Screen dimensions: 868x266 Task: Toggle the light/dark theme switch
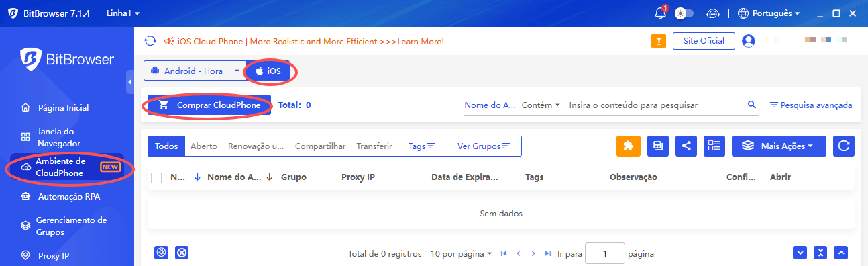[x=684, y=13]
